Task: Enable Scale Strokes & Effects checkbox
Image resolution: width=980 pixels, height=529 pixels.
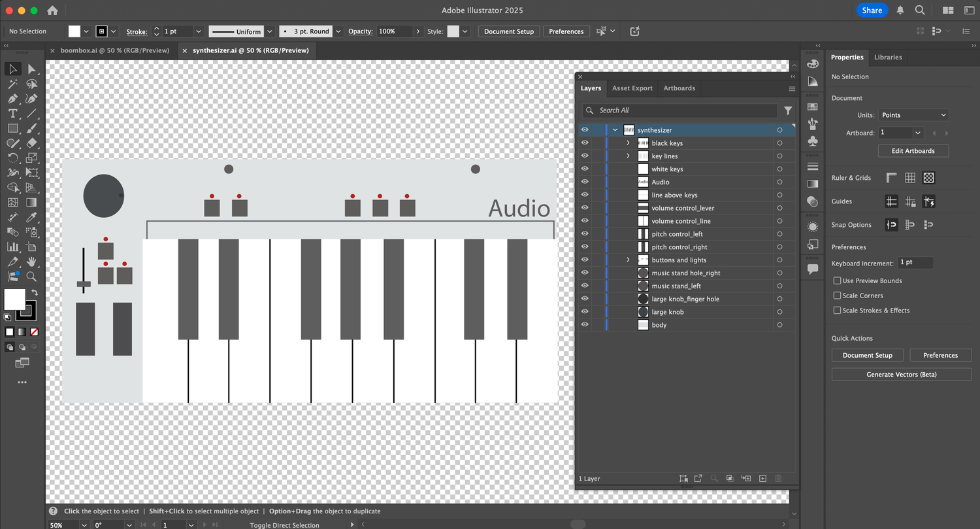Action: [x=837, y=311]
